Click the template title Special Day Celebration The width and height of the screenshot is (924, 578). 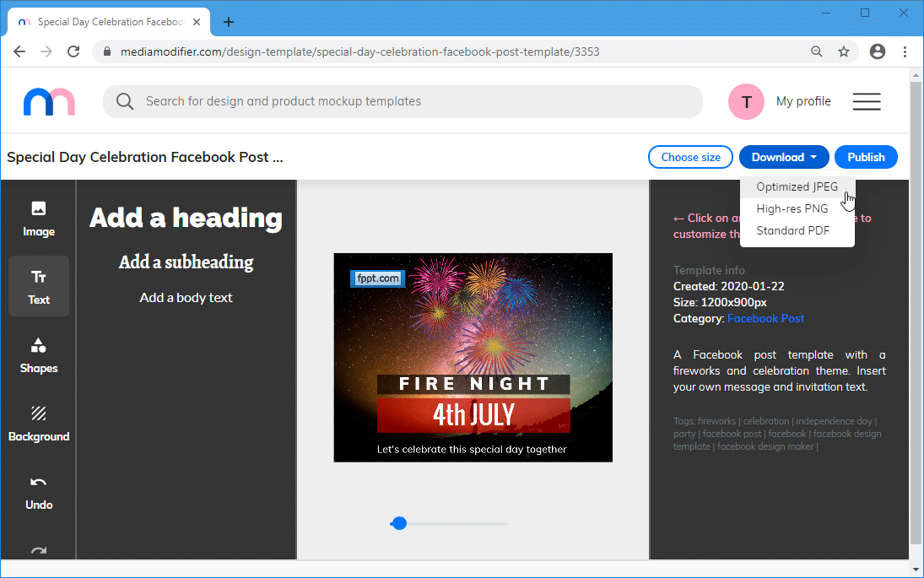point(145,157)
